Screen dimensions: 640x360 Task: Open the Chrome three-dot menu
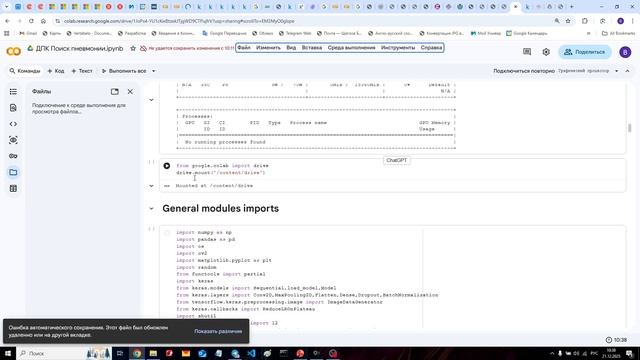633,21
